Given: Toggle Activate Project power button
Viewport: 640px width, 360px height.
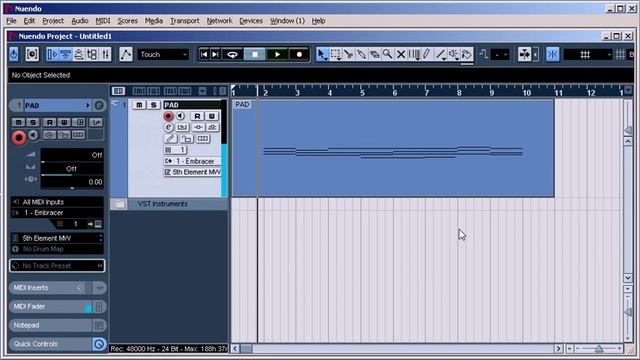Looking at the screenshot, I should (x=14, y=54).
